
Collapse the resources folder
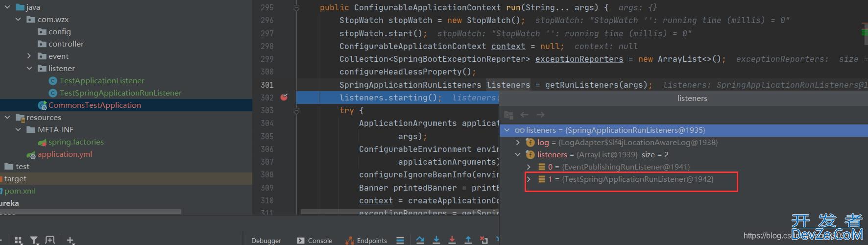coord(7,118)
